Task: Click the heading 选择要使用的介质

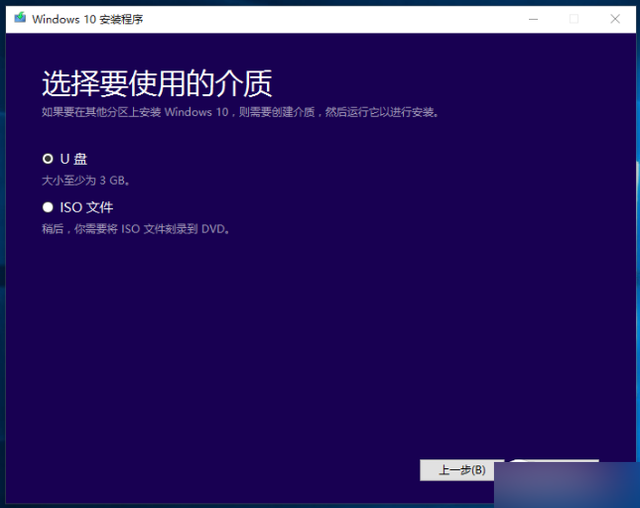Action: pyautogui.click(x=157, y=83)
